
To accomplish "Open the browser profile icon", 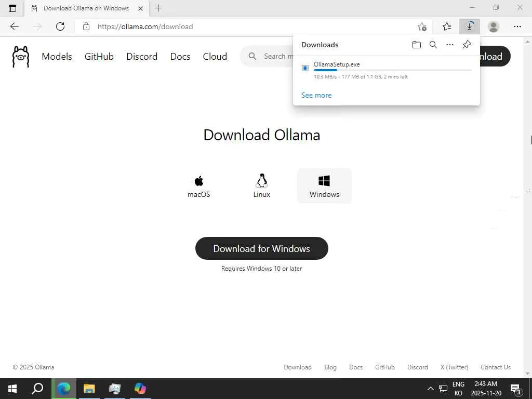I will (494, 26).
